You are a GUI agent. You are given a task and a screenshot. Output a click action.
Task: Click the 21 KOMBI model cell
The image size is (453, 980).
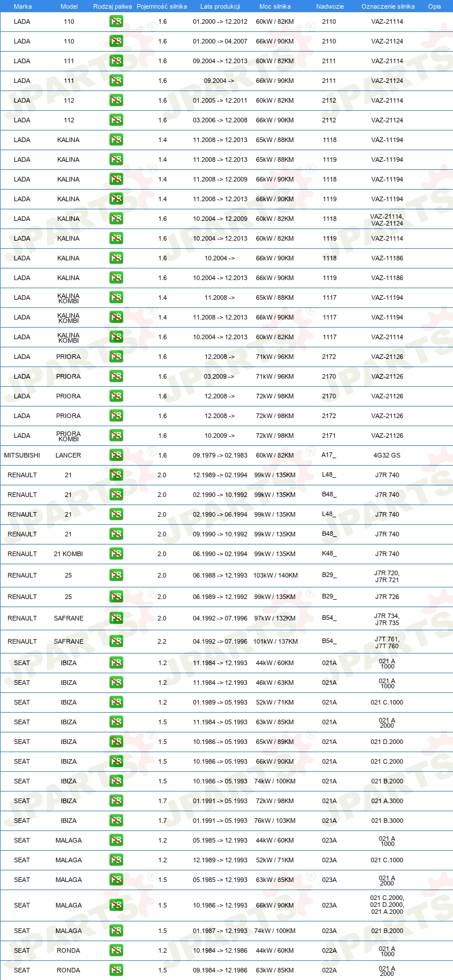click(x=68, y=554)
